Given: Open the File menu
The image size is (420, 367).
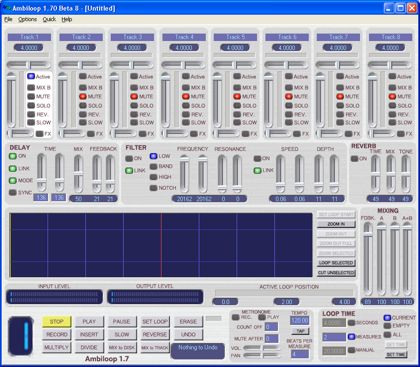Looking at the screenshot, I should tap(8, 19).
